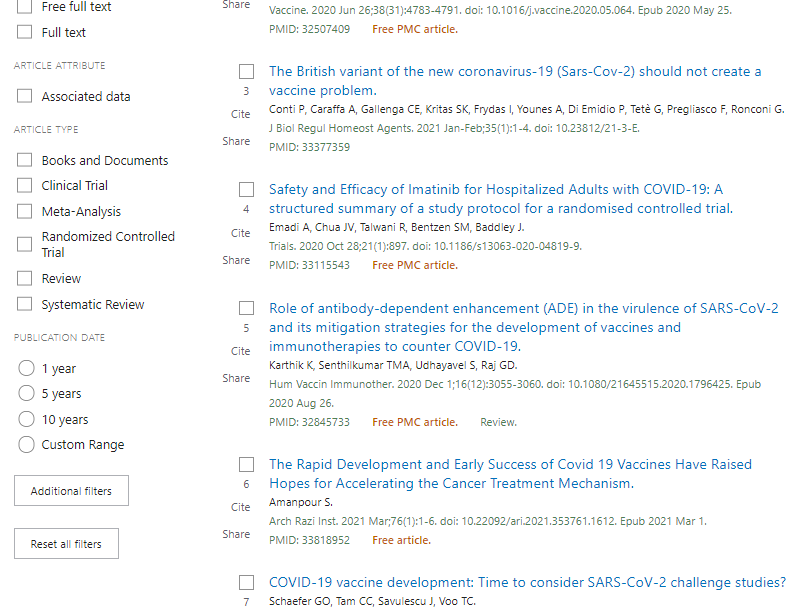Share result 4 from Trials journal
Viewport: 812px width, 612px height.
[x=236, y=260]
